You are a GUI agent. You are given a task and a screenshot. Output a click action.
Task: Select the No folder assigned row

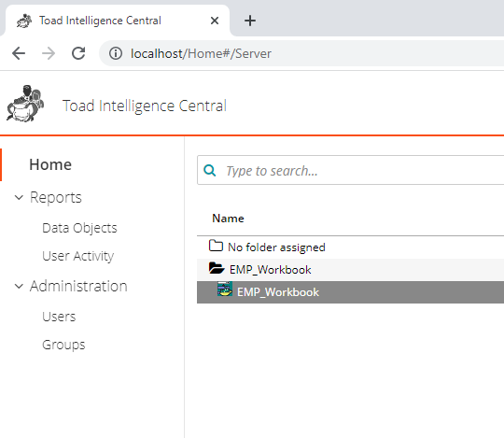350,247
